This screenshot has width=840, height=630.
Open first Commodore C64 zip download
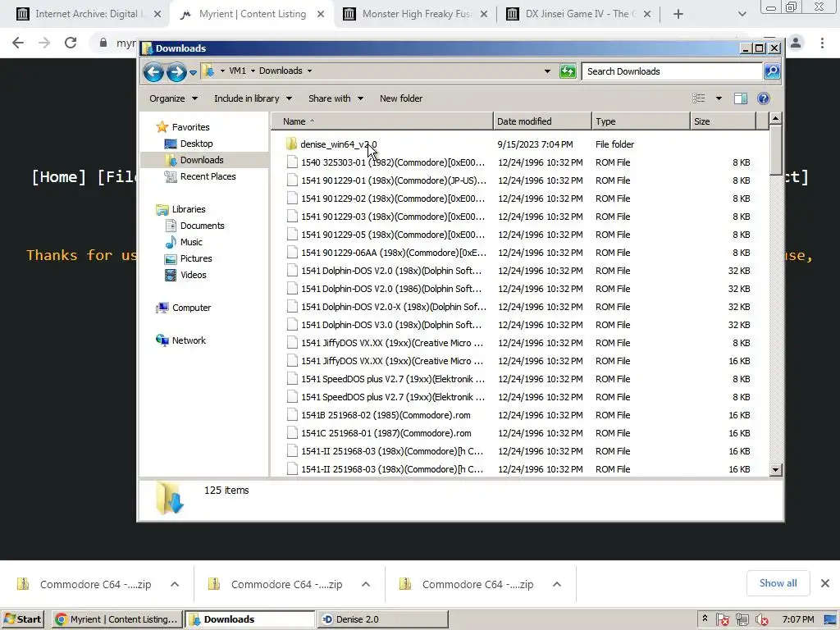(x=84, y=584)
